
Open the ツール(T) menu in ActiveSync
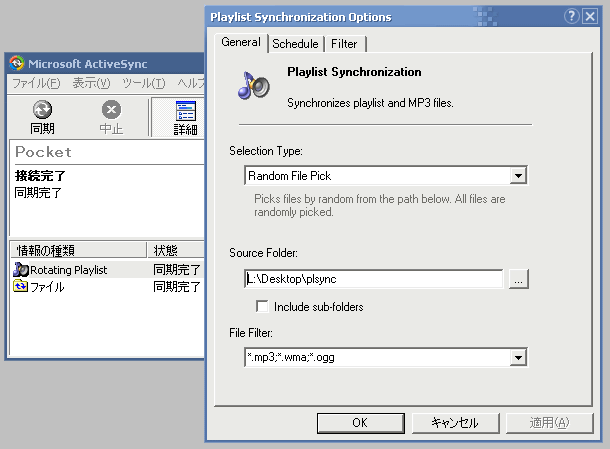(144, 83)
